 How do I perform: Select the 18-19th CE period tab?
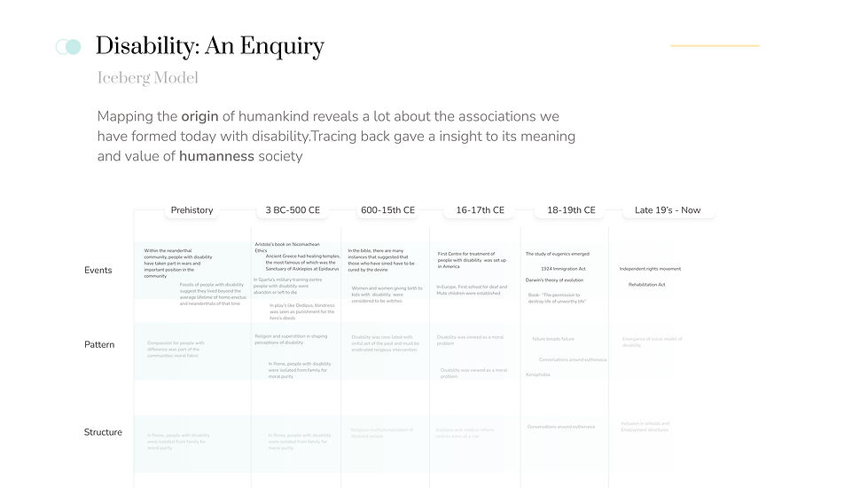click(x=571, y=210)
